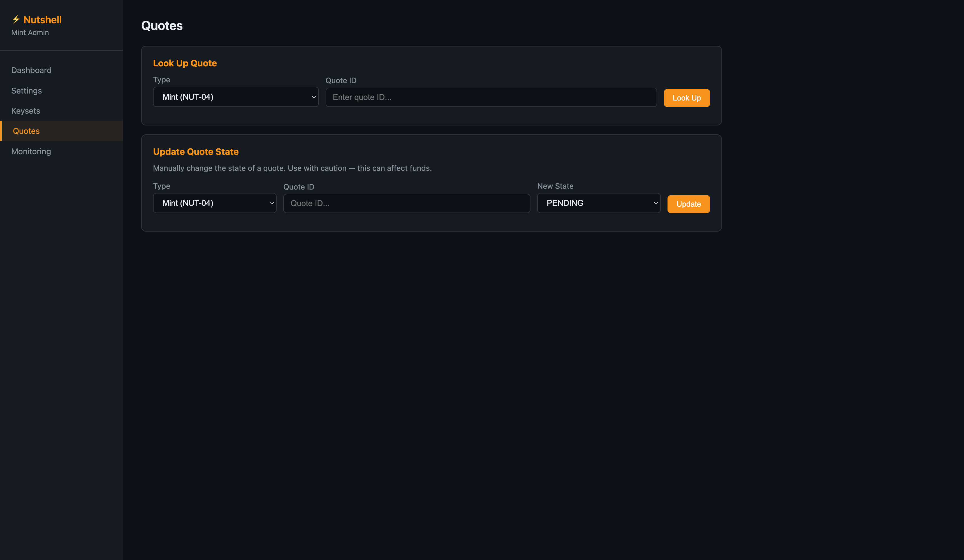This screenshot has height=560, width=964.
Task: Click the Mint Admin subtitle
Action: click(x=30, y=32)
